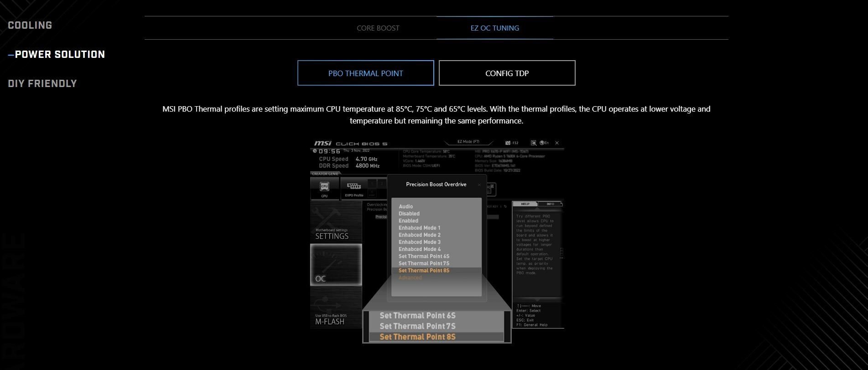Viewport: 868px width, 370px height.
Task: Select the Audio option in the popup list
Action: tap(405, 206)
